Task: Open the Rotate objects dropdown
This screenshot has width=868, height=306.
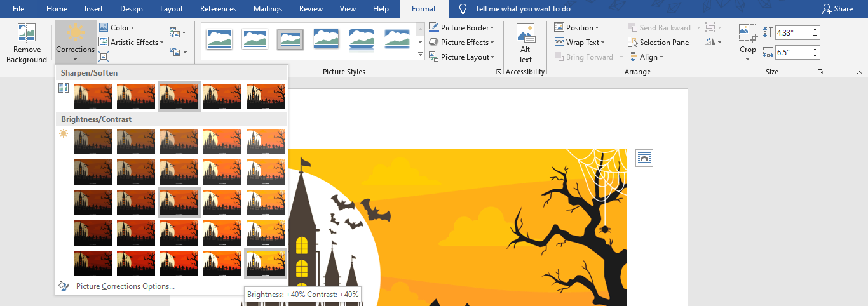Action: point(714,43)
